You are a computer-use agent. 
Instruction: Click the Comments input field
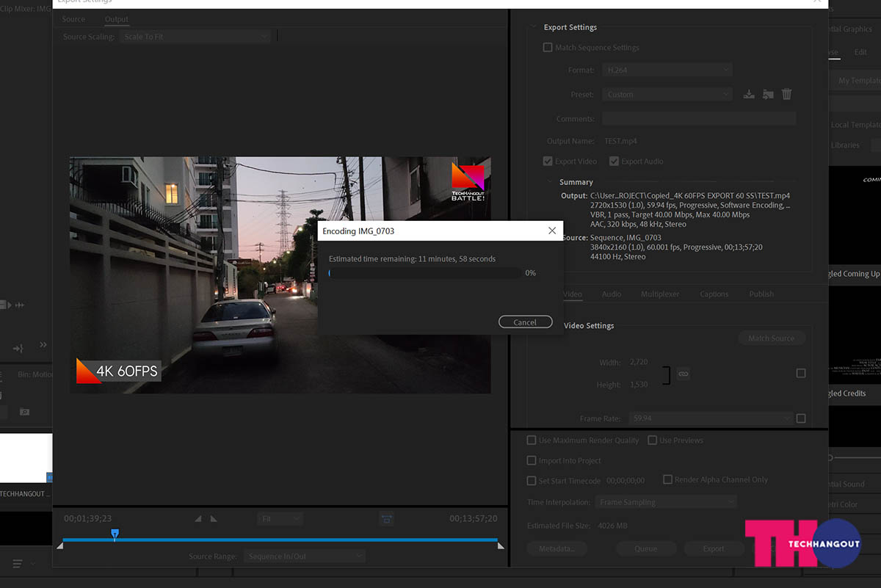point(699,118)
